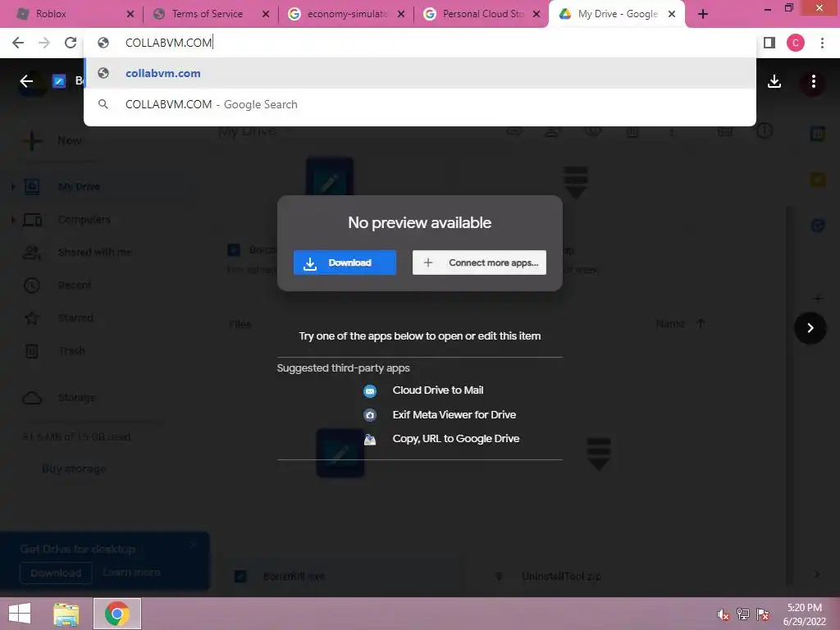
Task: Go back using browser back arrow
Action: coord(18,43)
